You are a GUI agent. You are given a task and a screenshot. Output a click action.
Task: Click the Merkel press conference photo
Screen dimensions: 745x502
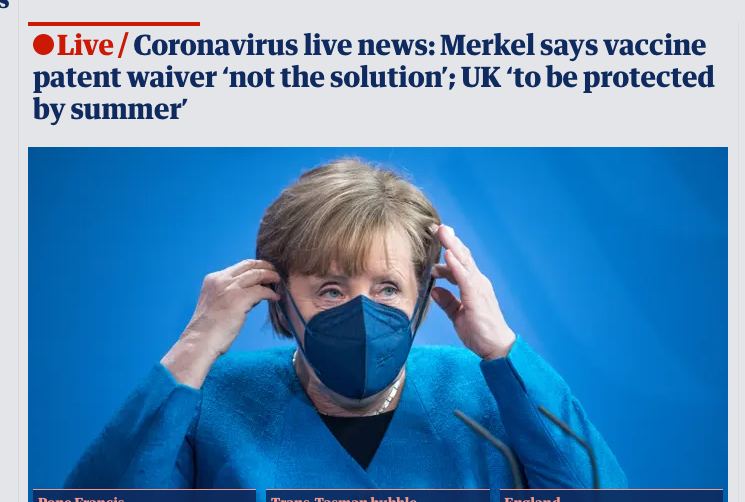(378, 317)
